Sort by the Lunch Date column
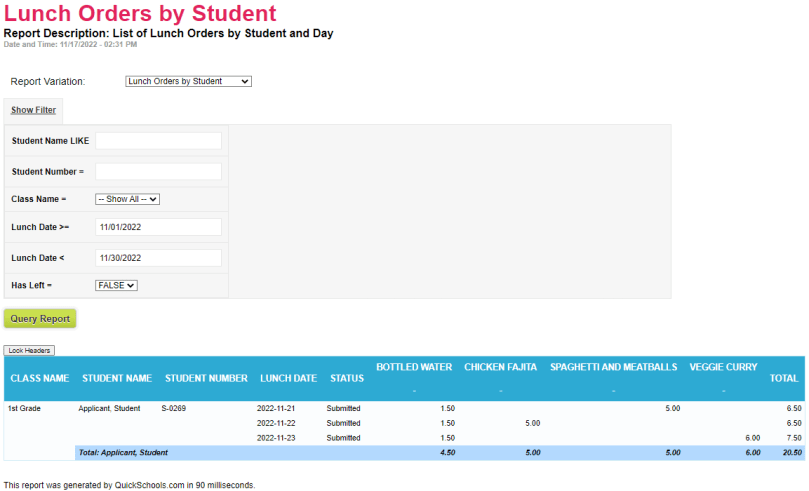This screenshot has height=491, width=809. [x=288, y=378]
